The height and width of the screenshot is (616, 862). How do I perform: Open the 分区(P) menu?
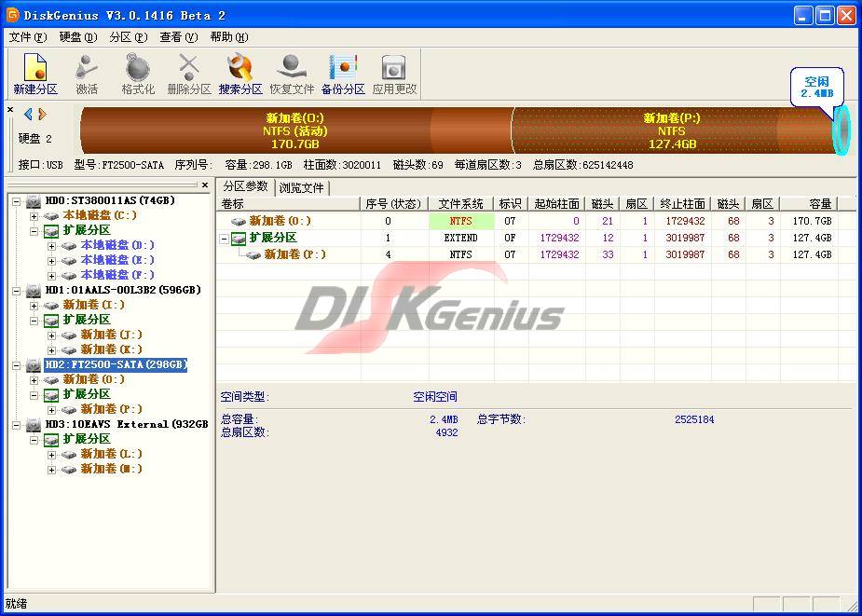(129, 37)
